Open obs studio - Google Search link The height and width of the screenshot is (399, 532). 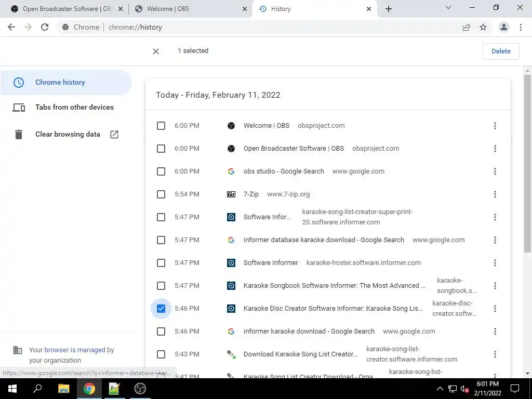(x=284, y=171)
